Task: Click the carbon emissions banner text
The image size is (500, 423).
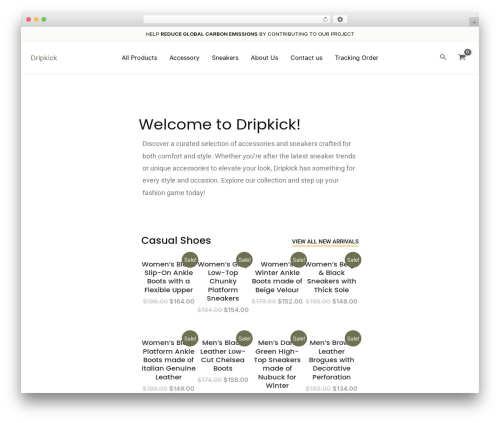Action: (x=250, y=34)
